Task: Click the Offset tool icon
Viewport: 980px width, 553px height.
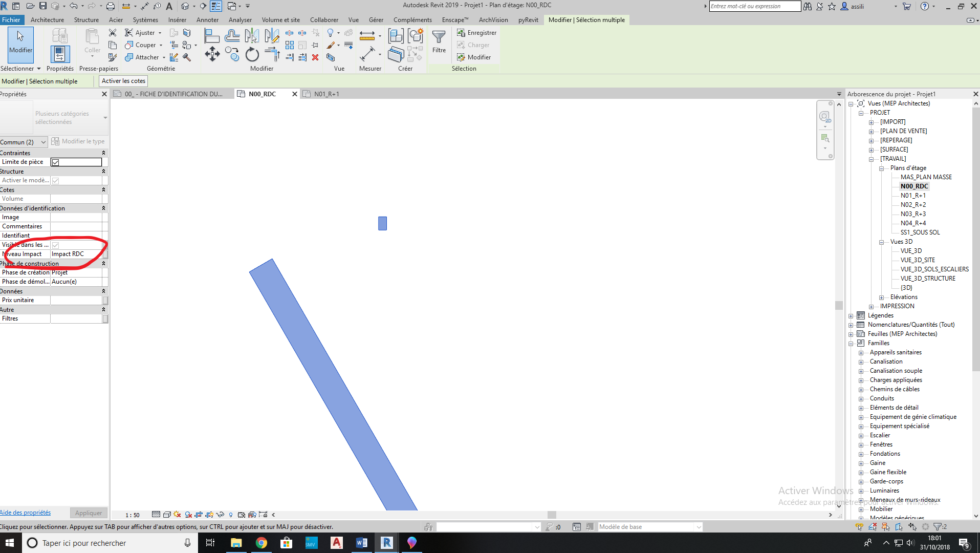Action: [x=232, y=36]
